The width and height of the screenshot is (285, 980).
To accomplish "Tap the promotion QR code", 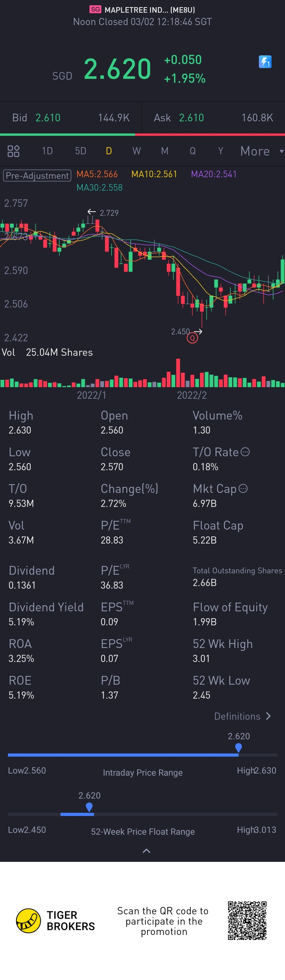I will [247, 920].
